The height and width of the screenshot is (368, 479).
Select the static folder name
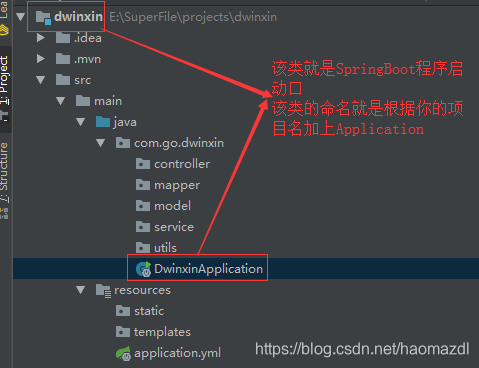(x=149, y=311)
